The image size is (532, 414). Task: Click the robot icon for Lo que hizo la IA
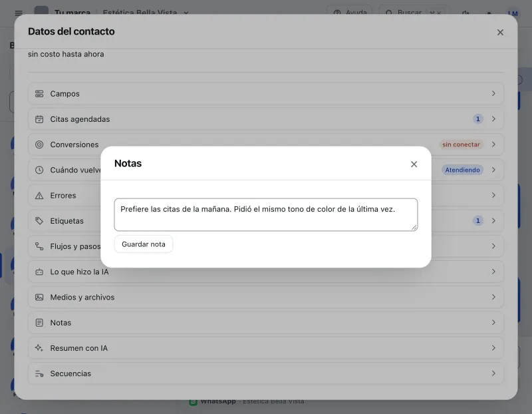click(39, 272)
